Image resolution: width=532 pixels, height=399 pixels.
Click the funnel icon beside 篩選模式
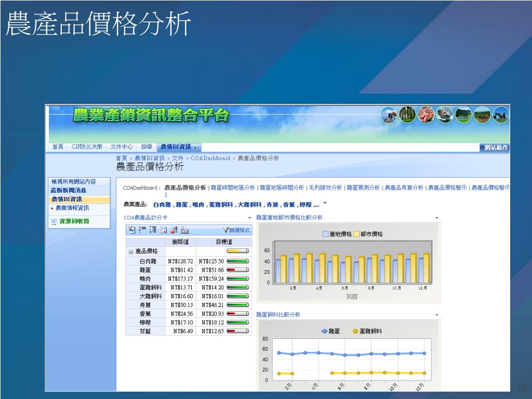[x=225, y=230]
